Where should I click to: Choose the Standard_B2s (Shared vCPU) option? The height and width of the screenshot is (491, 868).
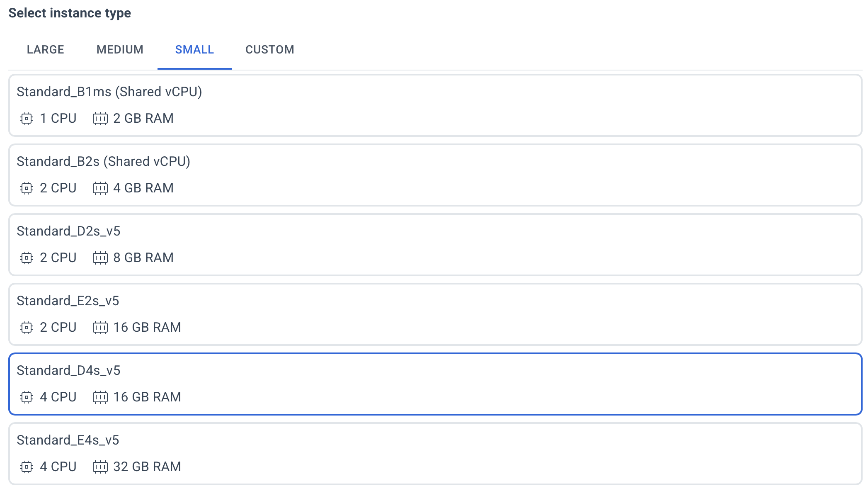[435, 175]
